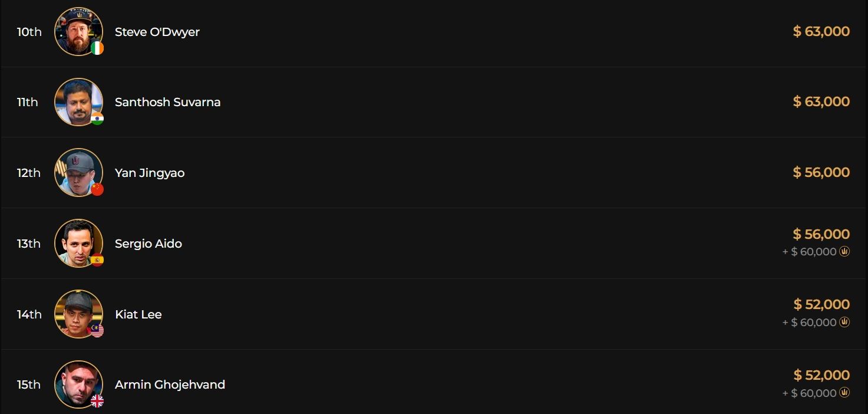Select Kiat Lee's avatar image

coord(78,313)
